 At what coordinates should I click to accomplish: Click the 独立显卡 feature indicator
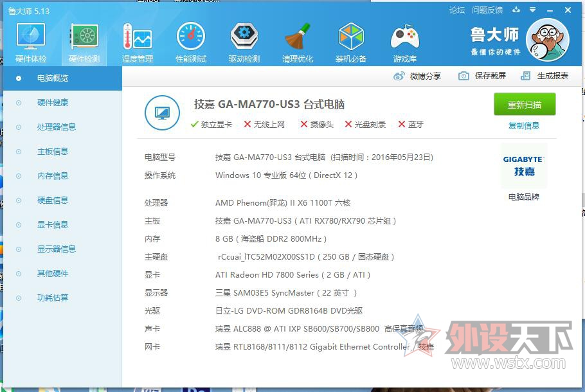(211, 125)
